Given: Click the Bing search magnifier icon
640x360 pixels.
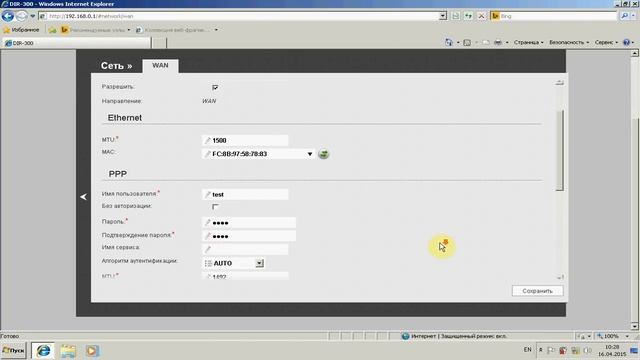Looking at the screenshot, I should [x=624, y=16].
